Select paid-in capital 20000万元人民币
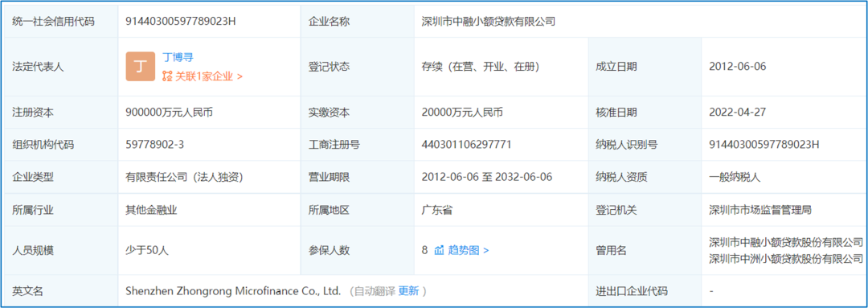Screen dimensions: 868x308 (462, 113)
